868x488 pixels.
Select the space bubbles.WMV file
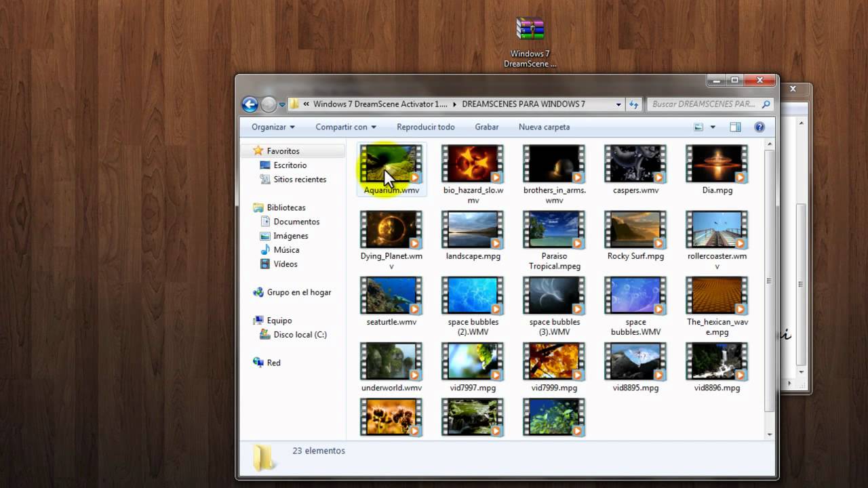point(635,306)
